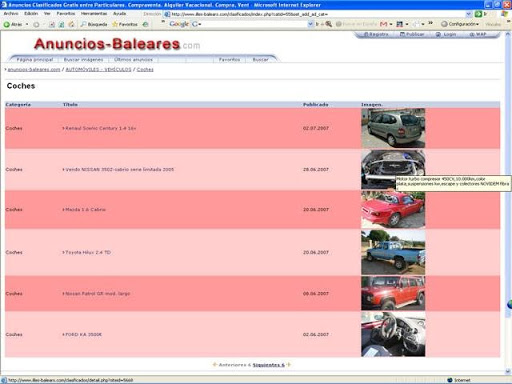Open the FORD KA listing

[83, 334]
